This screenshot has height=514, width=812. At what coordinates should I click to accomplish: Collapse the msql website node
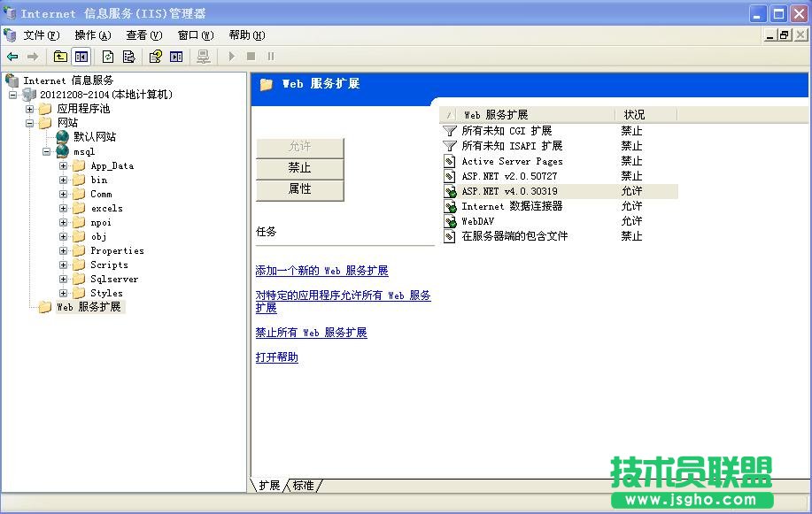point(48,151)
